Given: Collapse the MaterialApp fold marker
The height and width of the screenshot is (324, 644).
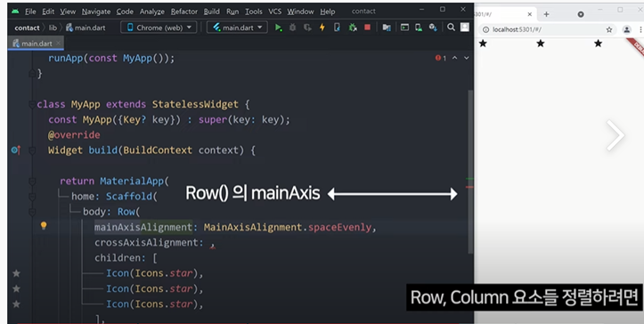Looking at the screenshot, I should pyautogui.click(x=32, y=181).
